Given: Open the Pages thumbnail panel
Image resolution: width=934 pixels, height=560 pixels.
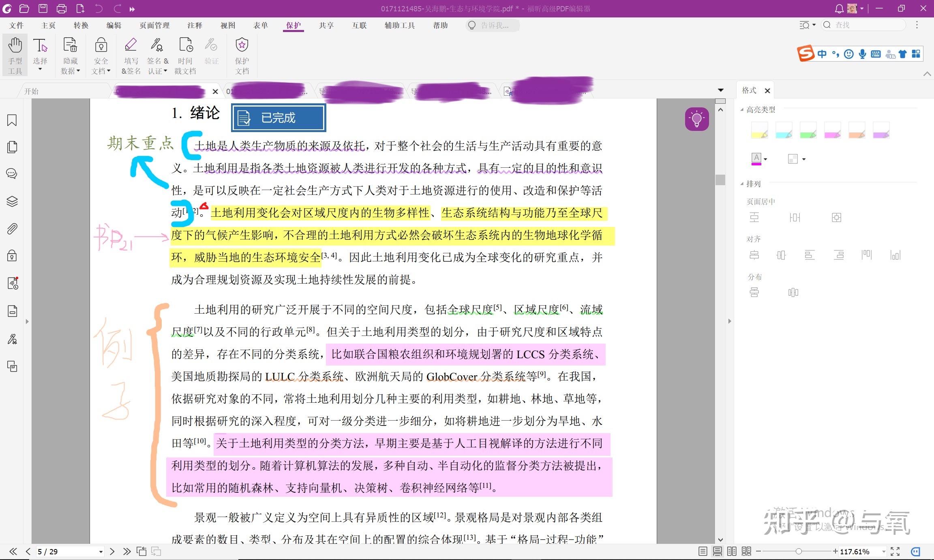Looking at the screenshot, I should point(12,147).
